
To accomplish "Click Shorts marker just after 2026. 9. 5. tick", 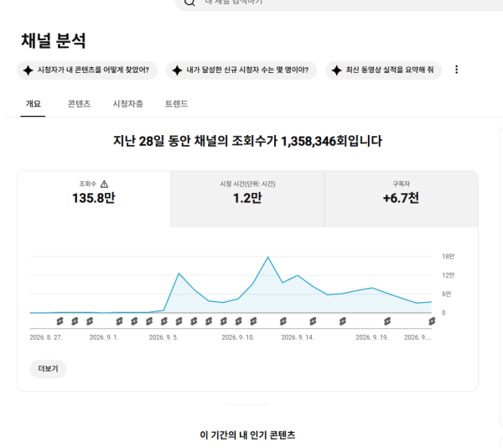I will click(x=179, y=321).
